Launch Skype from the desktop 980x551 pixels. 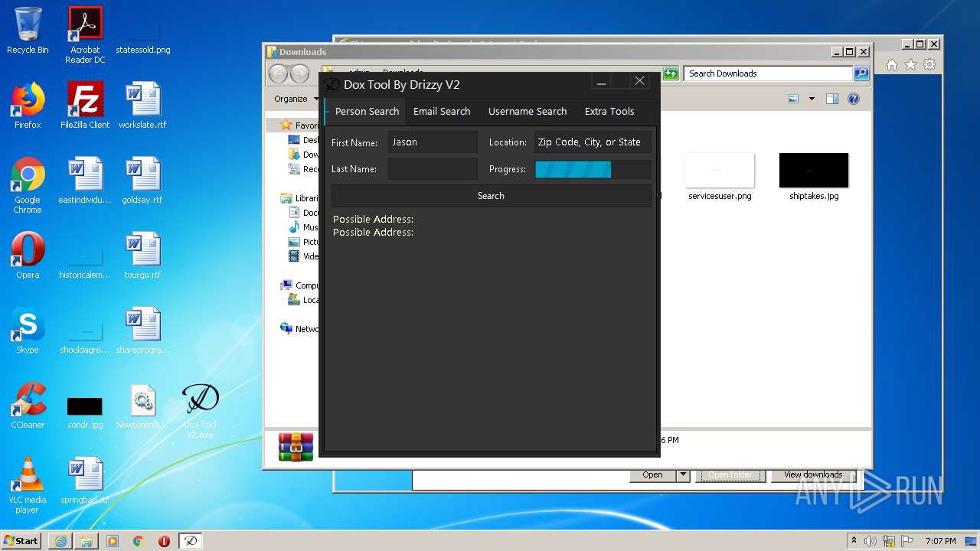(x=28, y=331)
